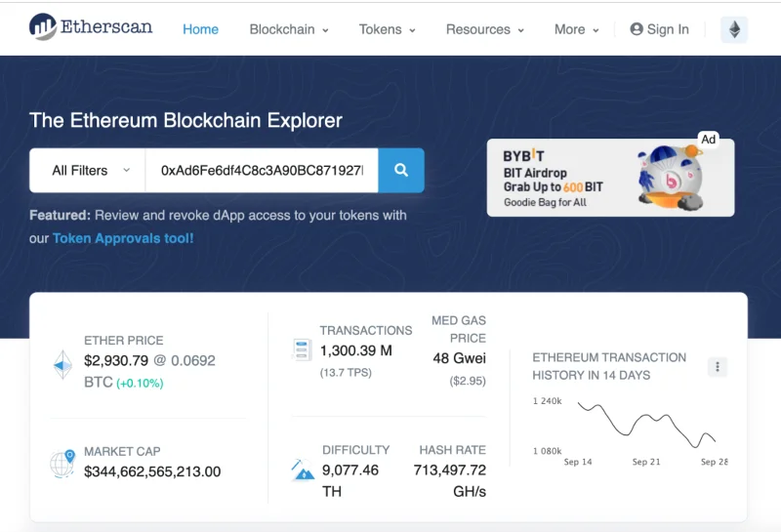
Task: Click the Sign In user avatar icon
Action: coord(637,29)
